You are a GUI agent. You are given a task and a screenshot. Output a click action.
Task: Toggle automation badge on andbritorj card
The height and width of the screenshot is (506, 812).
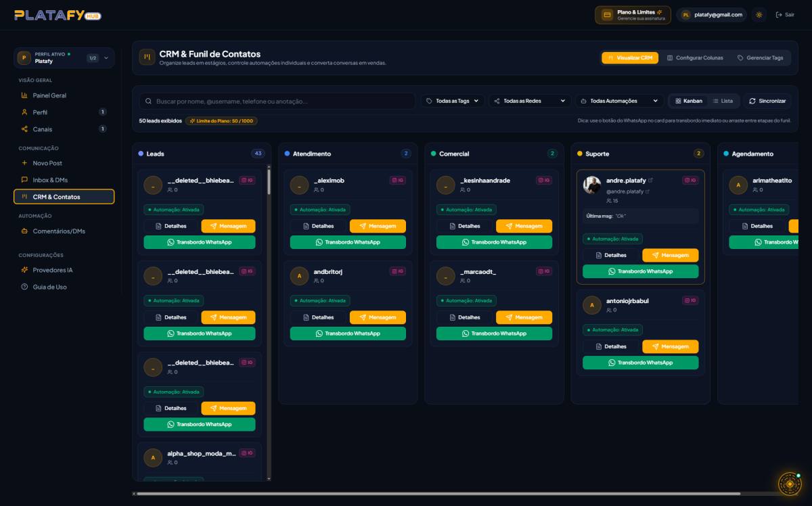pos(319,300)
